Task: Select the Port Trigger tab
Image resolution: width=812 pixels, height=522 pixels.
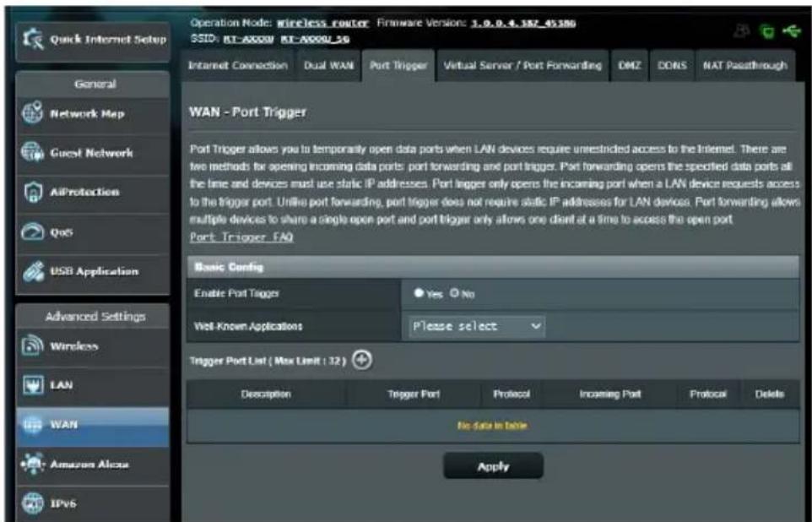Action: (x=398, y=66)
